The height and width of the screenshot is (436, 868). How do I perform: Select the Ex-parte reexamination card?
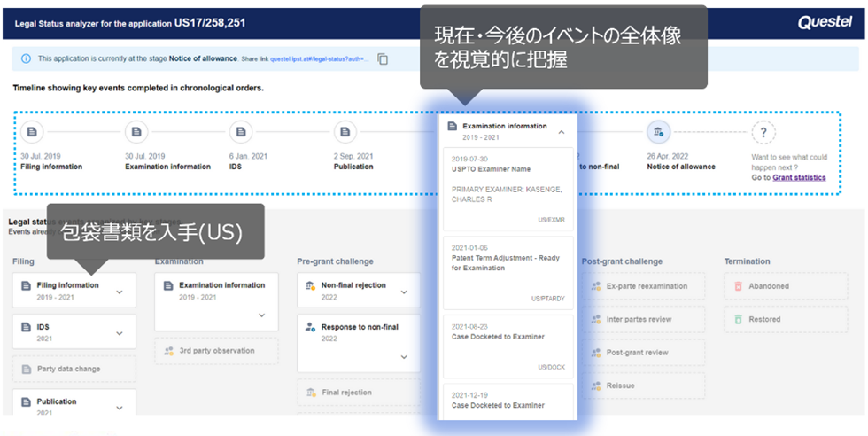click(x=644, y=286)
